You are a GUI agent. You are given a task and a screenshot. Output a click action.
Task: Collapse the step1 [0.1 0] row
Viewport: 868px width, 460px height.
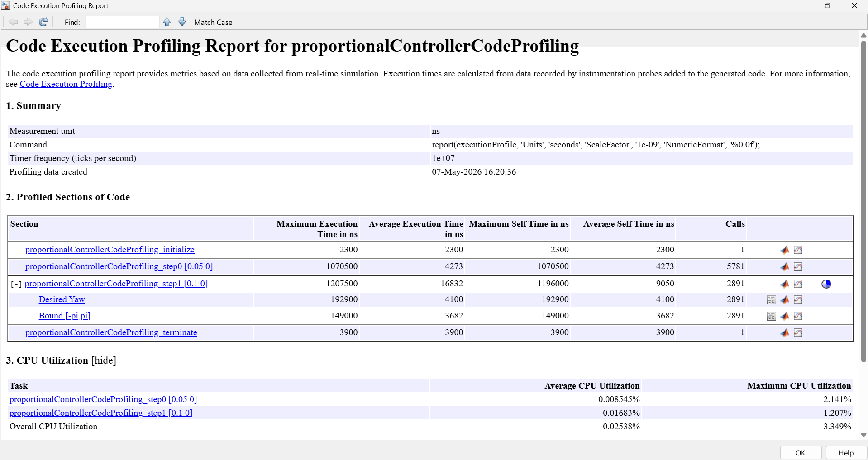pos(16,284)
